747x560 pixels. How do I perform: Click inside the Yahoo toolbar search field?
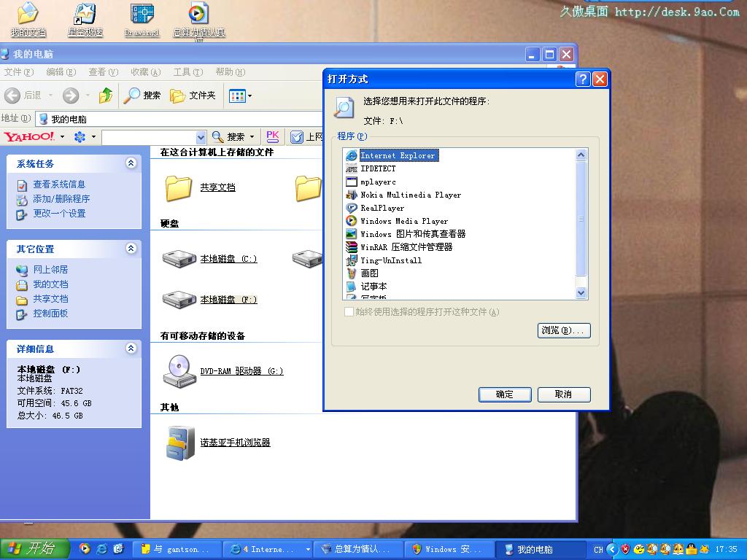click(149, 137)
